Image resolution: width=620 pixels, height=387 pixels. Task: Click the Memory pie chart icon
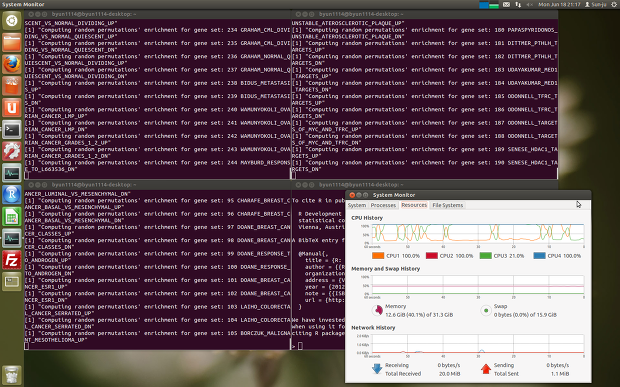click(377, 310)
